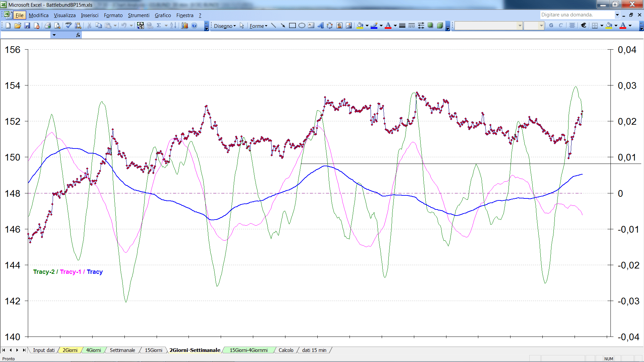Viewport: 644px width, 362px height.
Task: Open the Grafico menu
Action: (163, 15)
